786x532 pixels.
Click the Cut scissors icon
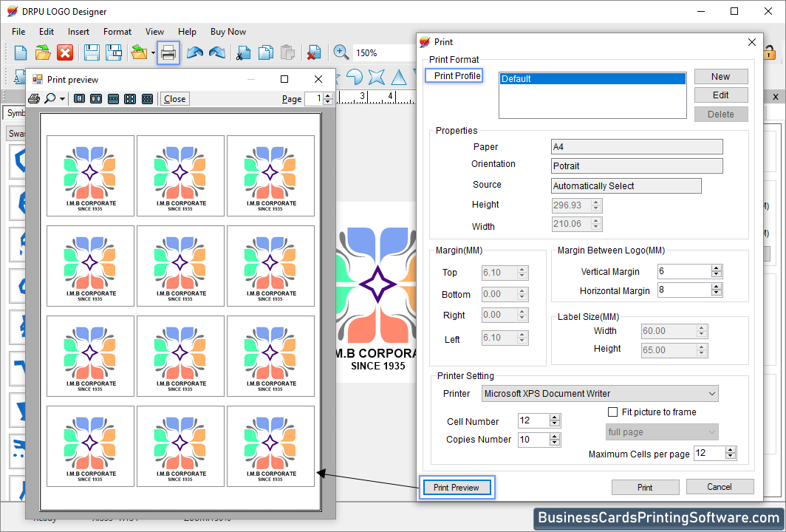click(x=243, y=52)
